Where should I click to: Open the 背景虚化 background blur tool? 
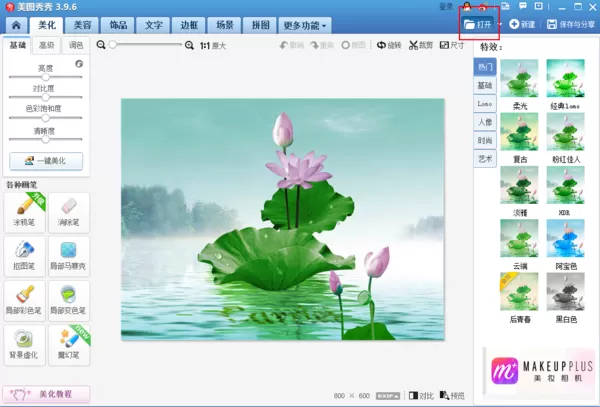pos(24,345)
